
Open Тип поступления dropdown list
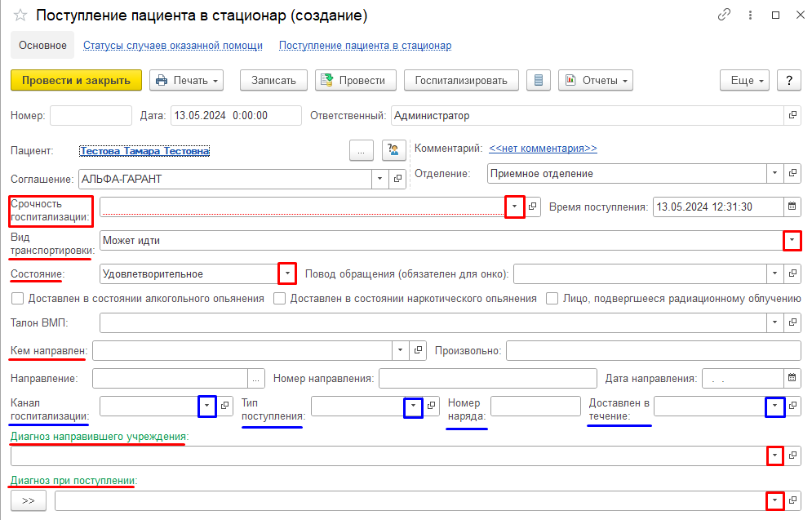click(x=413, y=406)
